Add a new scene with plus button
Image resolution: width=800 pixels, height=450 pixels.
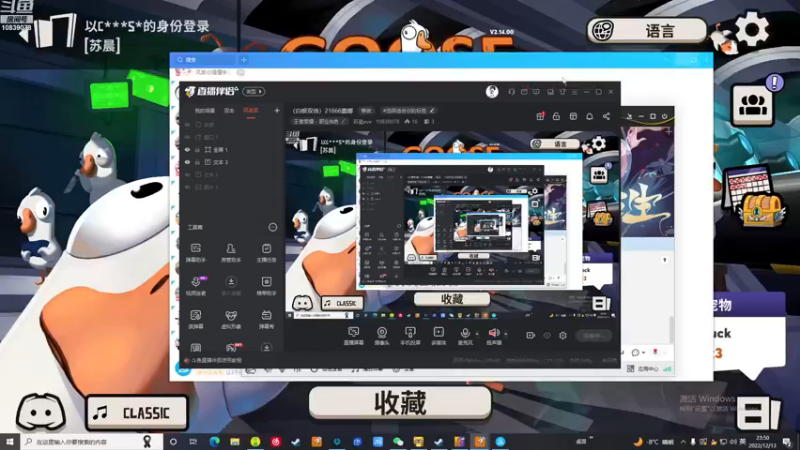[x=277, y=110]
